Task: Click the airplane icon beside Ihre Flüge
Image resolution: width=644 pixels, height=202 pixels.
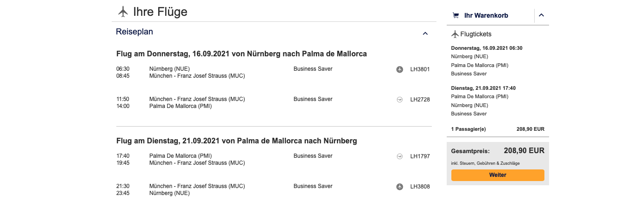Action: pyautogui.click(x=123, y=11)
